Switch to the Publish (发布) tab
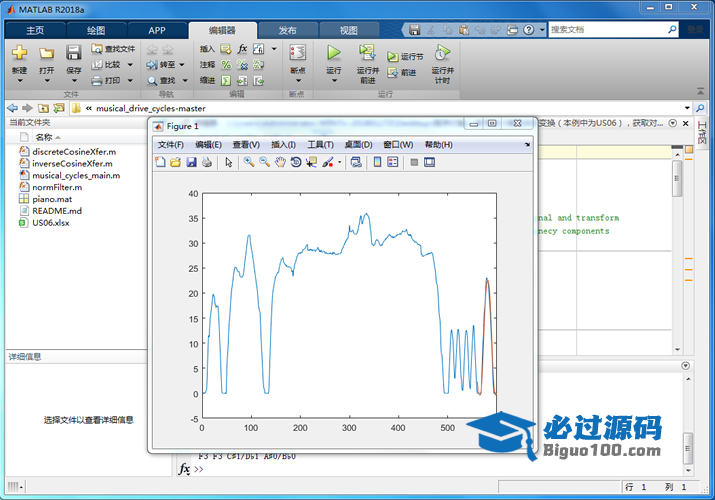715x500 pixels. pyautogui.click(x=287, y=30)
